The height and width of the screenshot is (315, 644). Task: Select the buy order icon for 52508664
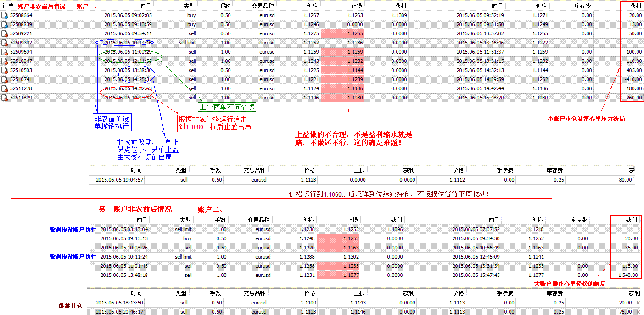4,15
